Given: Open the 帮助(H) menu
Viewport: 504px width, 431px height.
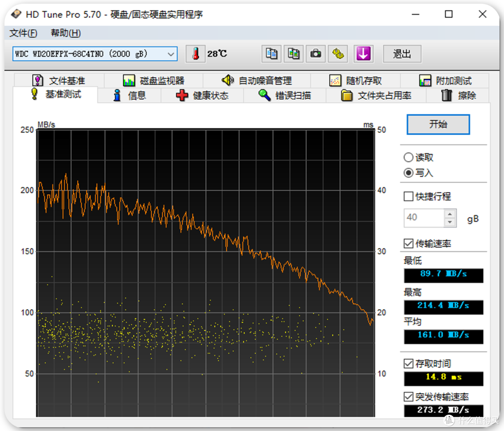Looking at the screenshot, I should (x=66, y=33).
